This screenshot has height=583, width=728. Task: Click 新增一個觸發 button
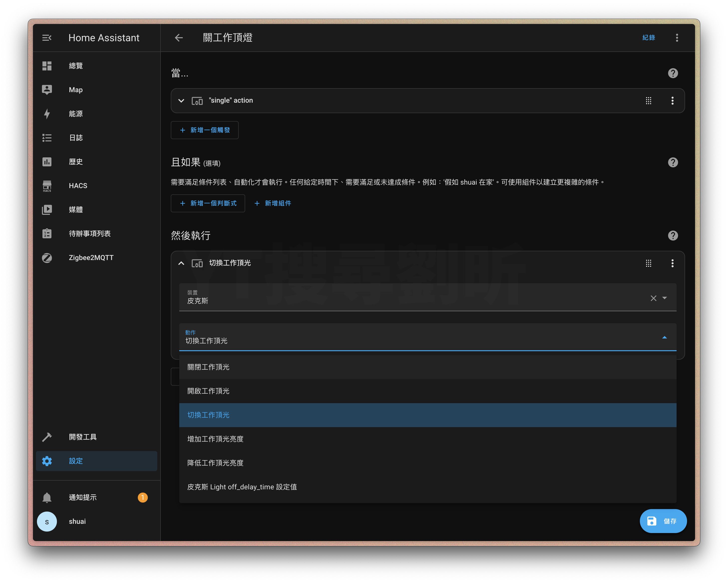205,130
